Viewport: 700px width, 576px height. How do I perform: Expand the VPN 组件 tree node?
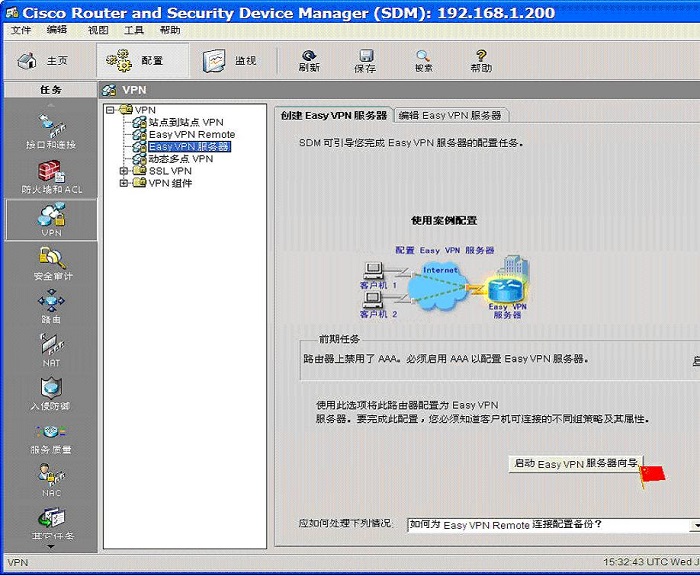124,183
